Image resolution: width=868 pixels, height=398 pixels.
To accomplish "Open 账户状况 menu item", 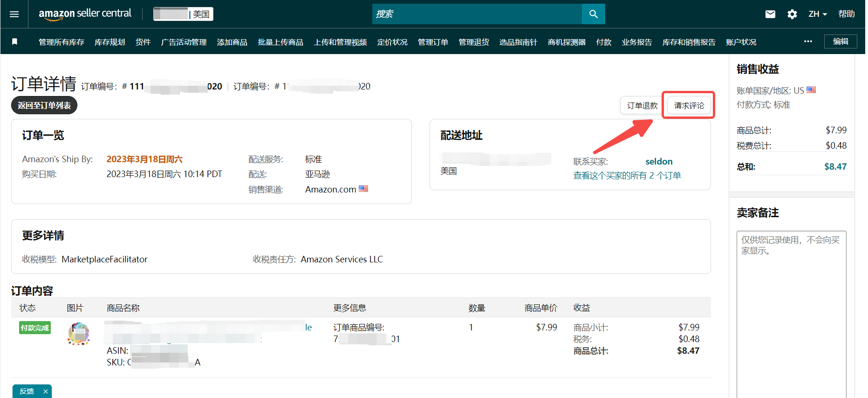I will [x=741, y=42].
